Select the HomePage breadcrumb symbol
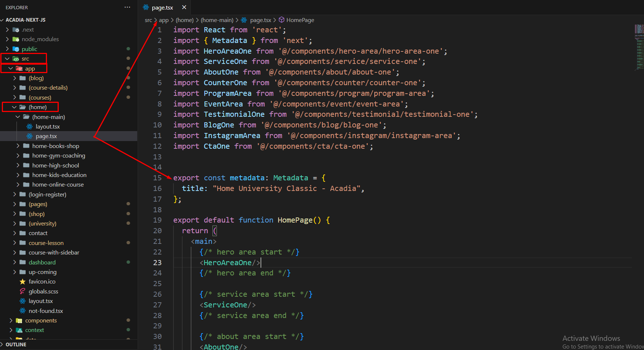This screenshot has height=350, width=644. 300,20
